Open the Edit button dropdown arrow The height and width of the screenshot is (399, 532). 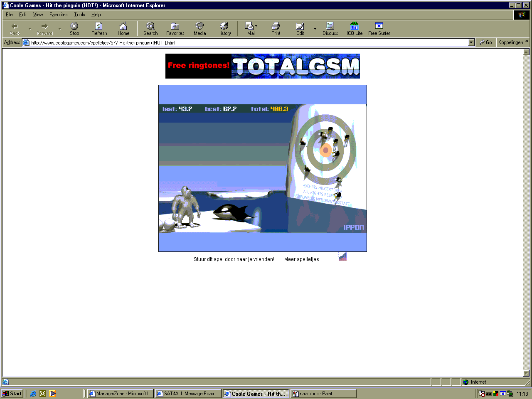pos(315,29)
